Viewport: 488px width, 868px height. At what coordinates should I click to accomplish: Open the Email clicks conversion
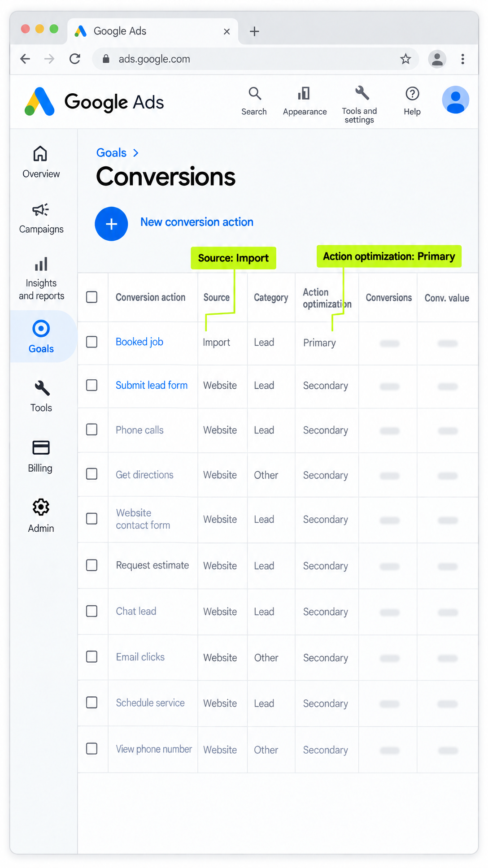(x=140, y=657)
